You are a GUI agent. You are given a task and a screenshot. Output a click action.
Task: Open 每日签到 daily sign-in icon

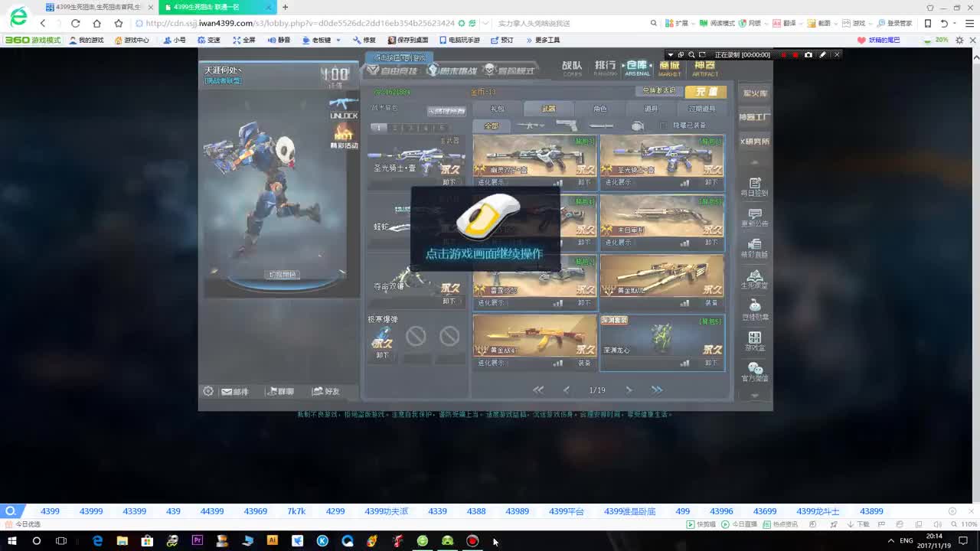(755, 187)
